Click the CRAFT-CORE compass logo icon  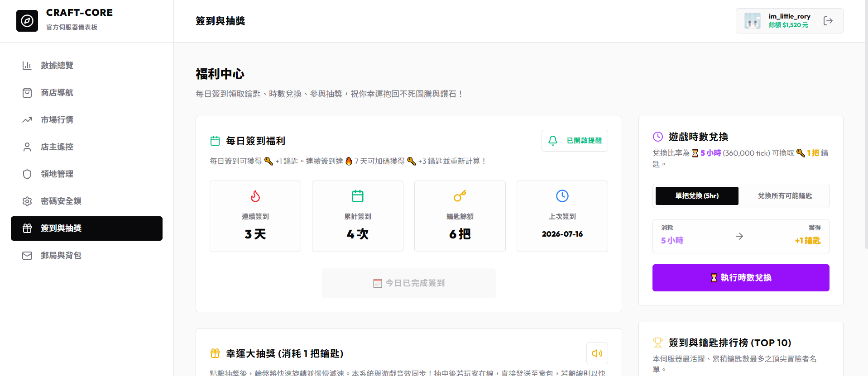[x=27, y=21]
